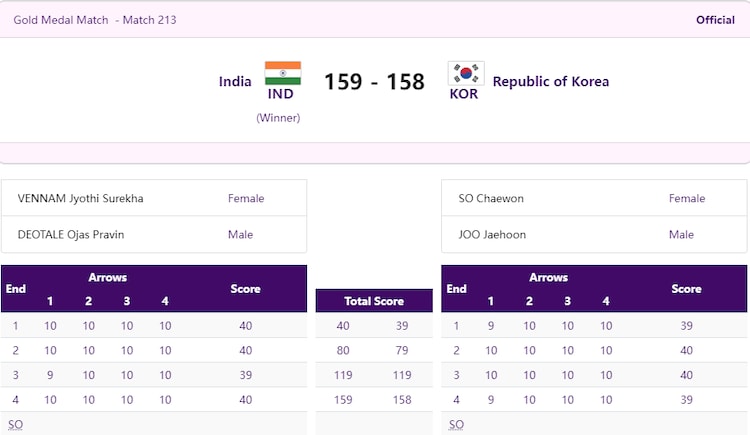Click End header in India's table

click(16, 289)
